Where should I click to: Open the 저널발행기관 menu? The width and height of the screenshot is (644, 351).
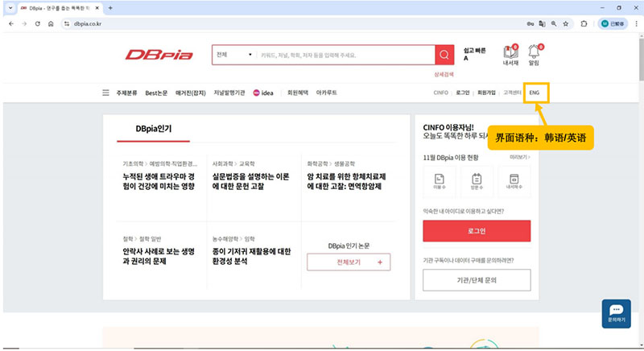229,93
